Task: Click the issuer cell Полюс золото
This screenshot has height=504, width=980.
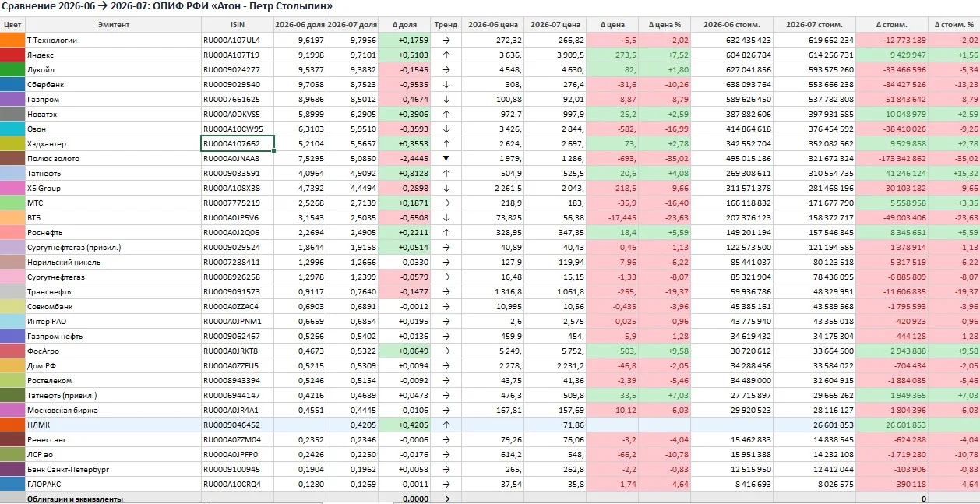Action: tap(114, 158)
